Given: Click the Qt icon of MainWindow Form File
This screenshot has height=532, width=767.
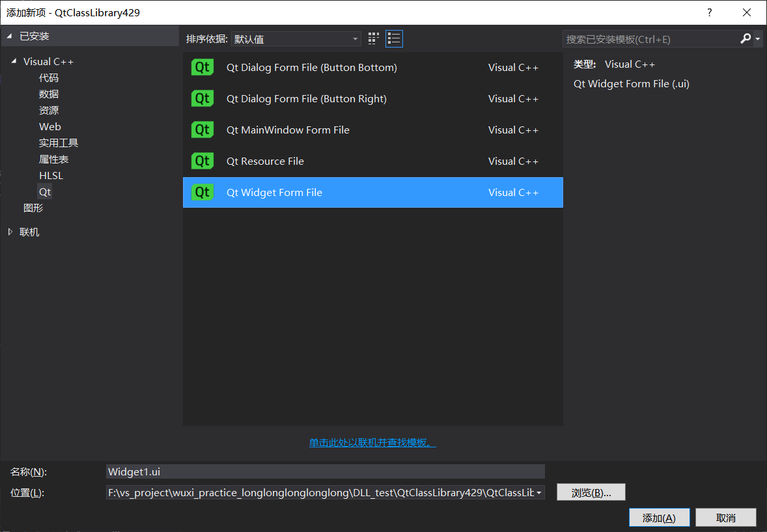Looking at the screenshot, I should (x=202, y=130).
